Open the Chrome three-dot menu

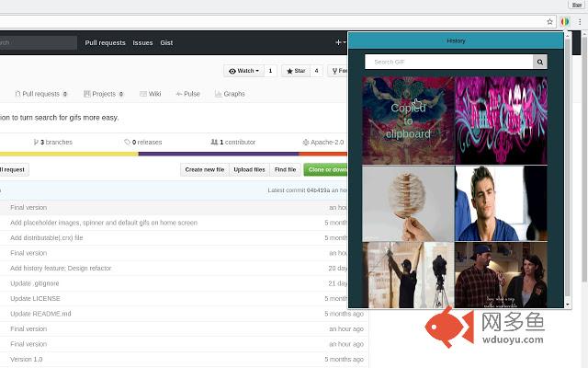[580, 22]
